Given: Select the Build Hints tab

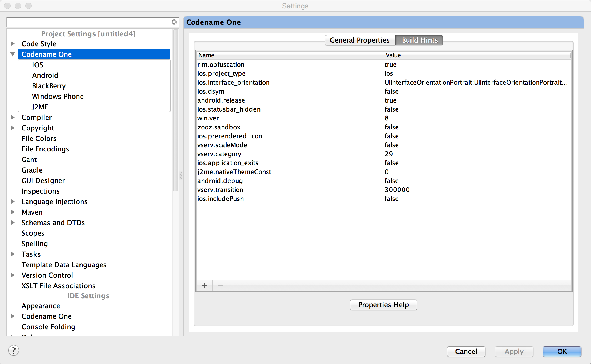Looking at the screenshot, I should (419, 40).
